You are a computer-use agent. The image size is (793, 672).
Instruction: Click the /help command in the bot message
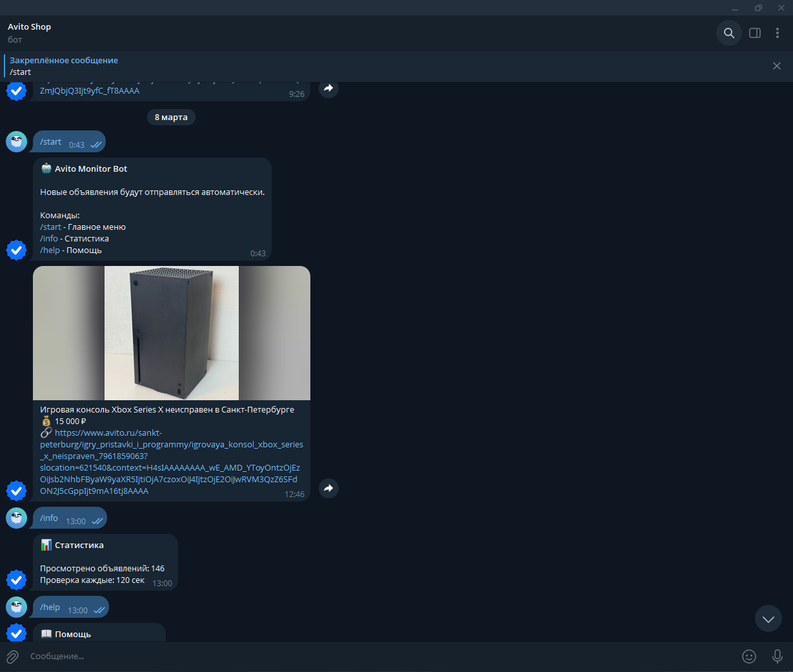click(50, 250)
